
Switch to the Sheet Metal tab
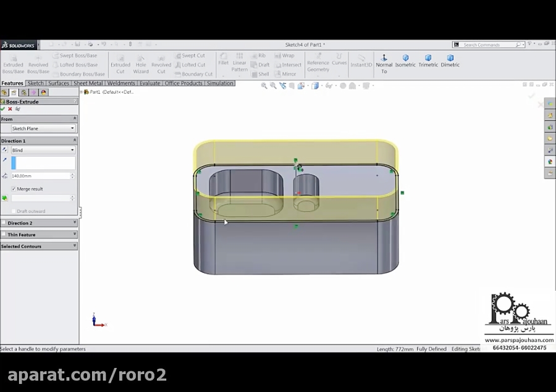point(87,83)
